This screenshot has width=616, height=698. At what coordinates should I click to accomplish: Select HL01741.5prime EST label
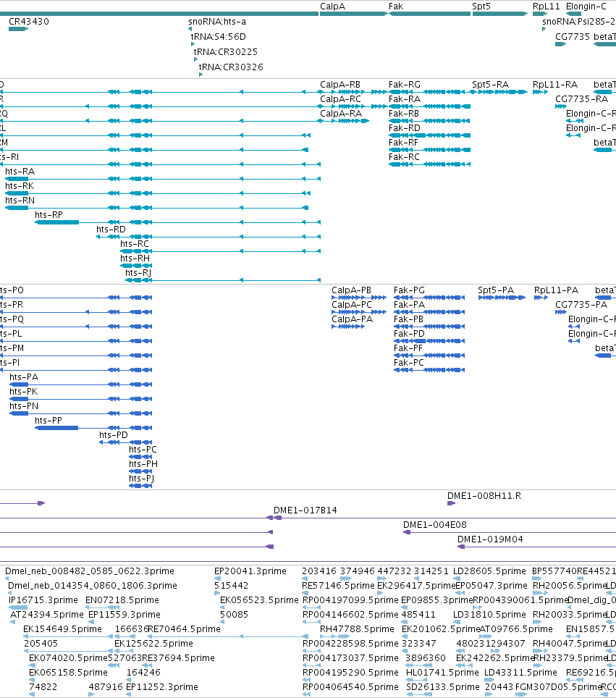[442, 673]
